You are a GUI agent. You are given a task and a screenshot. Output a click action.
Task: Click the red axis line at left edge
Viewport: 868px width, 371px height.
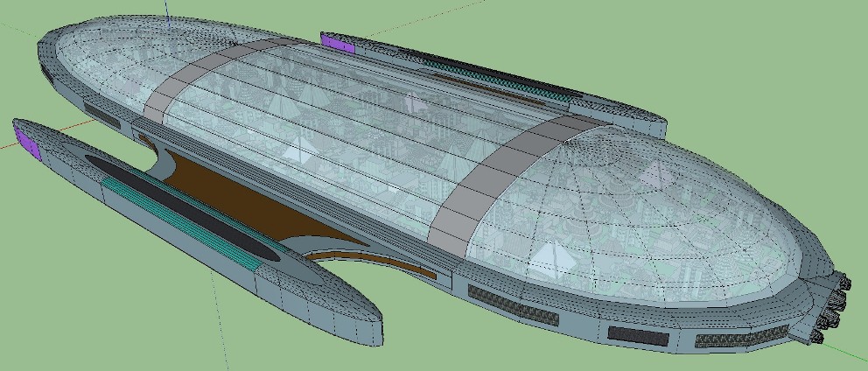[5, 145]
